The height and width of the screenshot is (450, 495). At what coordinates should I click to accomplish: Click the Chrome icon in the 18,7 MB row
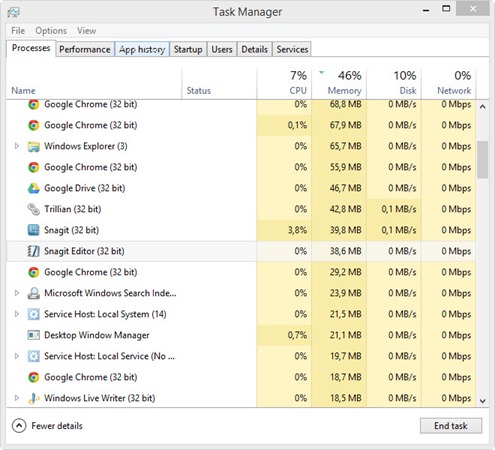click(x=34, y=377)
